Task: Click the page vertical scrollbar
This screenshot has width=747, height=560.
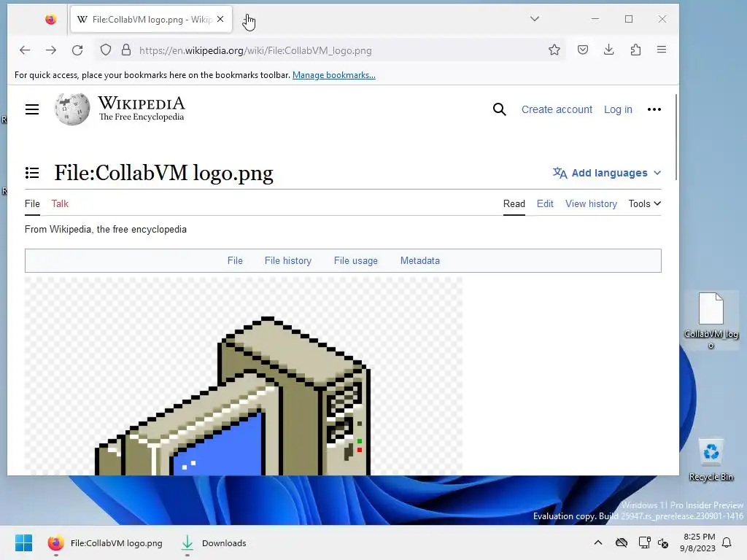Action: (x=676, y=137)
